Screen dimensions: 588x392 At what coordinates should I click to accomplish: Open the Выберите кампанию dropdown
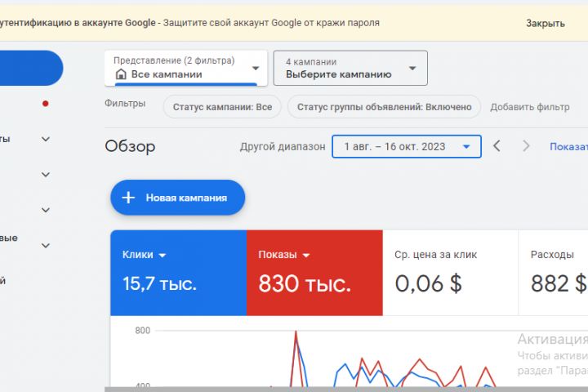click(350, 69)
